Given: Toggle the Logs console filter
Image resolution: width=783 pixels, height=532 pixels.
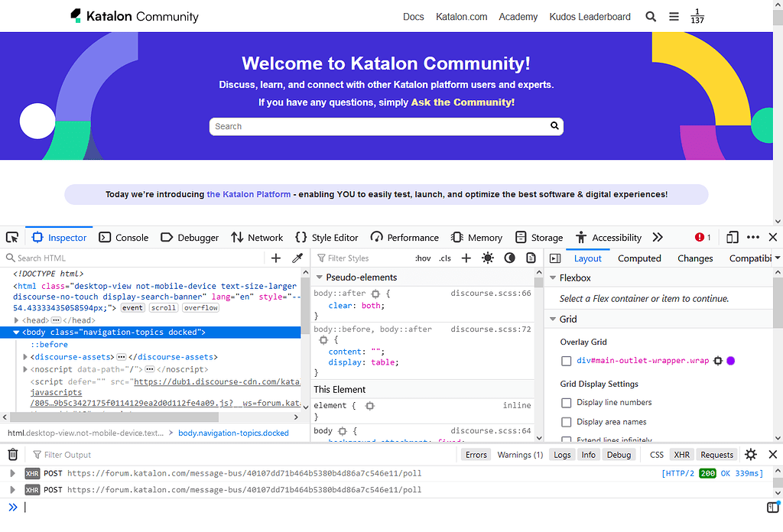Looking at the screenshot, I should pyautogui.click(x=562, y=455).
